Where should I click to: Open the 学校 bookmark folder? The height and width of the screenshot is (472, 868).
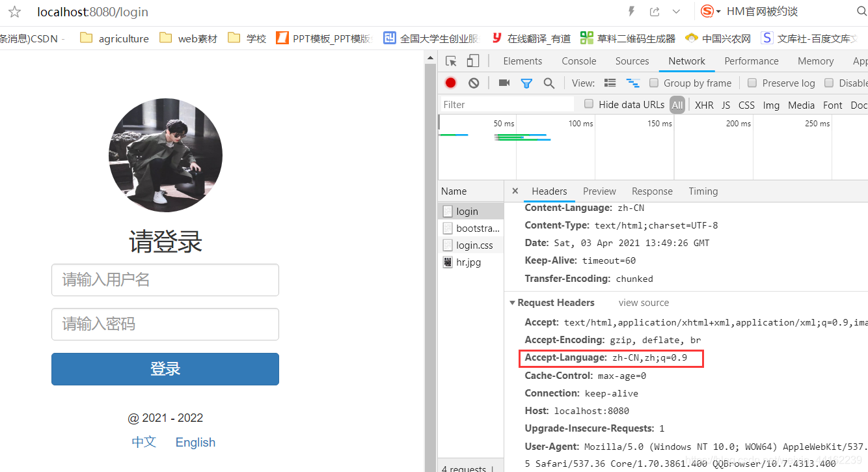[x=248, y=38]
